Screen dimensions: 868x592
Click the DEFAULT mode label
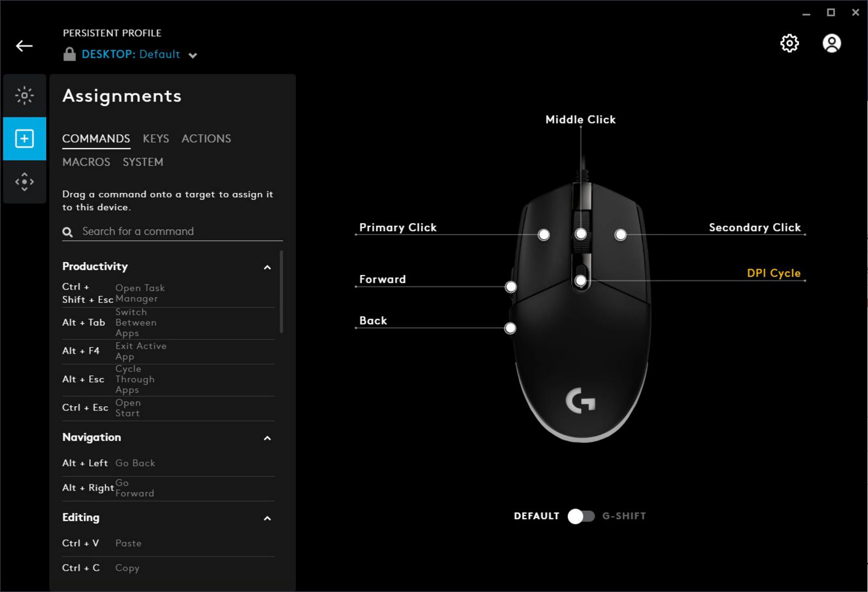(x=536, y=516)
